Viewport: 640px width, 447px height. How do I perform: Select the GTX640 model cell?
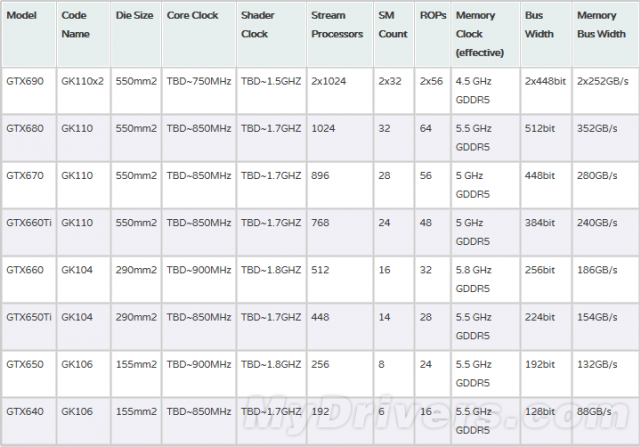[x=29, y=421]
